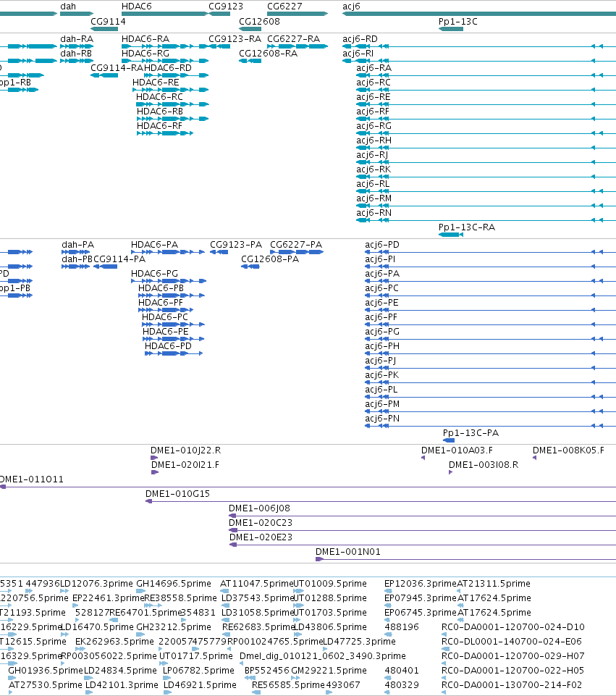
Task: Click the DME1-006J08 BAC label
Action: coord(259,508)
